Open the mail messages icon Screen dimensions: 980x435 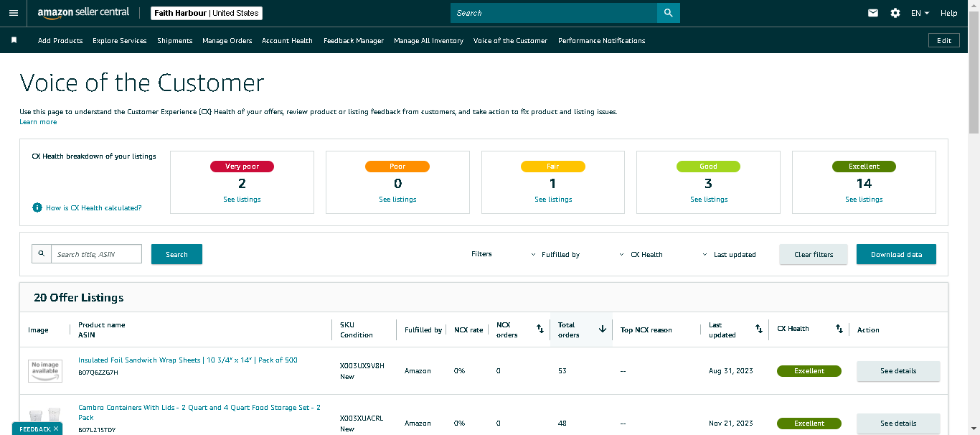(x=873, y=13)
